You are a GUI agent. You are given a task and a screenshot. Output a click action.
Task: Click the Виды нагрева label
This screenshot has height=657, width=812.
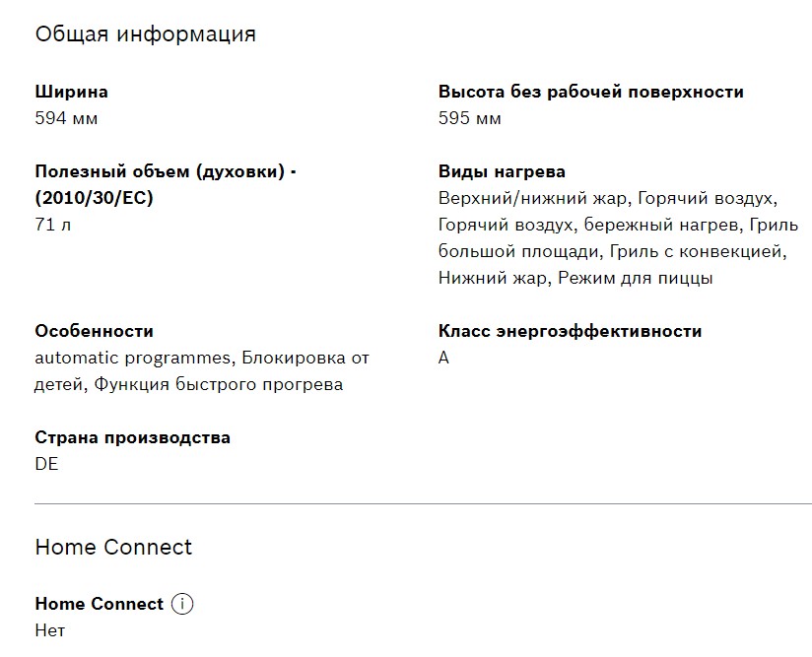pos(502,171)
